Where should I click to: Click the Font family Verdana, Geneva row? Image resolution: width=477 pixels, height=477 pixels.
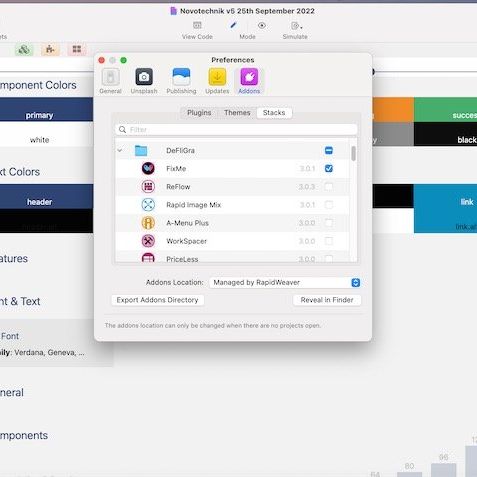(x=42, y=352)
